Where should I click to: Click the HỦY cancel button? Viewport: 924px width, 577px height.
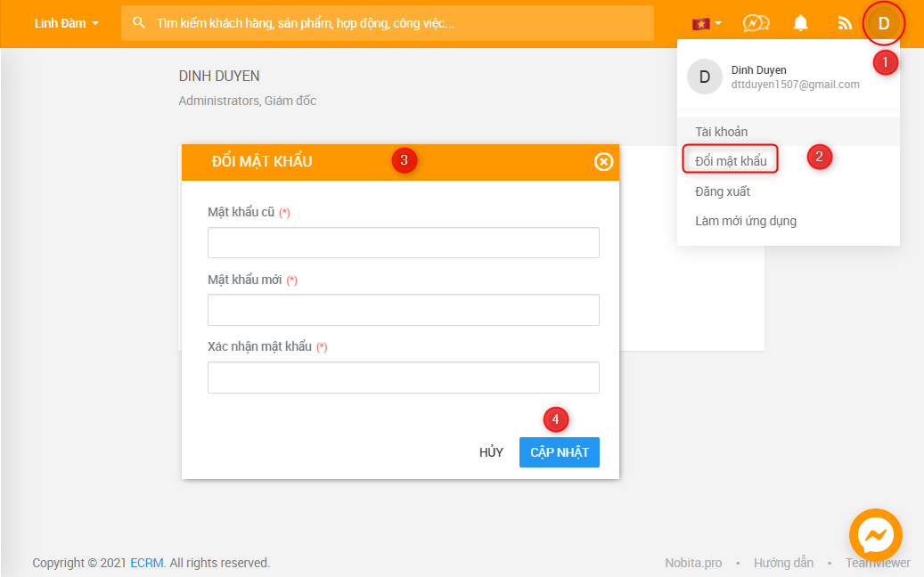click(x=491, y=452)
